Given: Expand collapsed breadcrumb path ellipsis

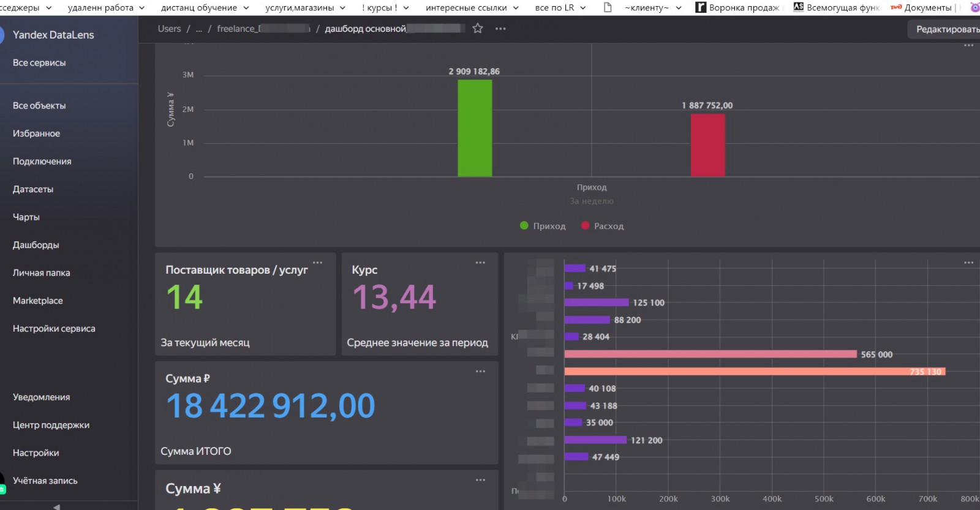Looking at the screenshot, I should [x=199, y=29].
